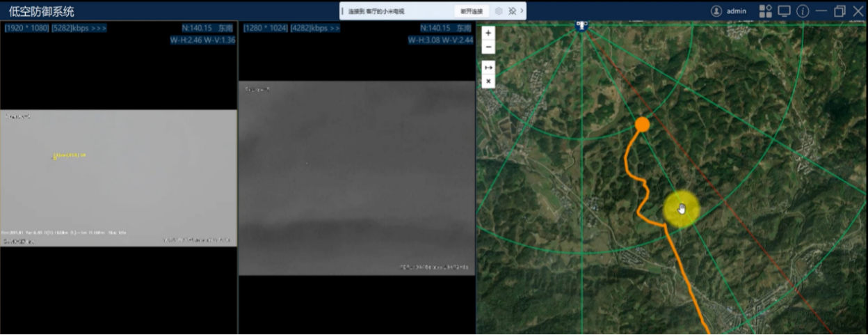Click the admin user avatar icon
Viewport: 868px width, 335px height.
[716, 11]
